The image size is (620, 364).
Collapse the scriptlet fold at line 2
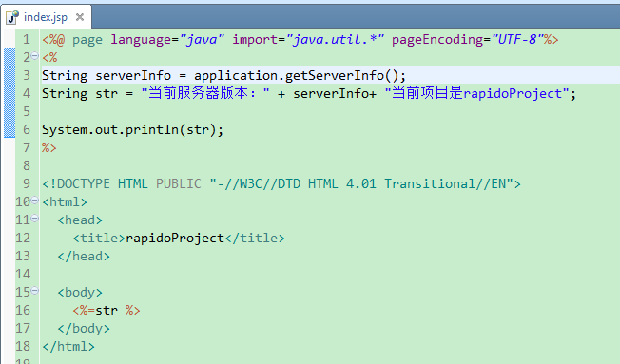(35, 56)
